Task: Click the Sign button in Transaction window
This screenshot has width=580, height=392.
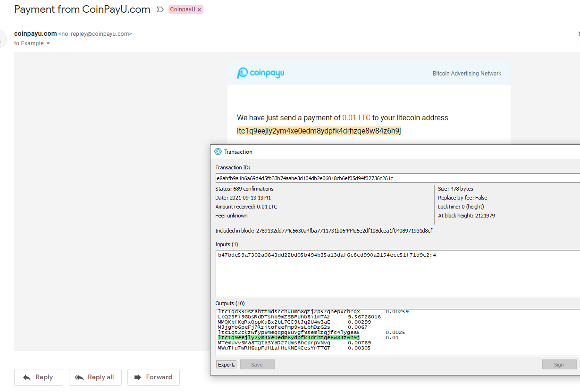Action: (559, 365)
